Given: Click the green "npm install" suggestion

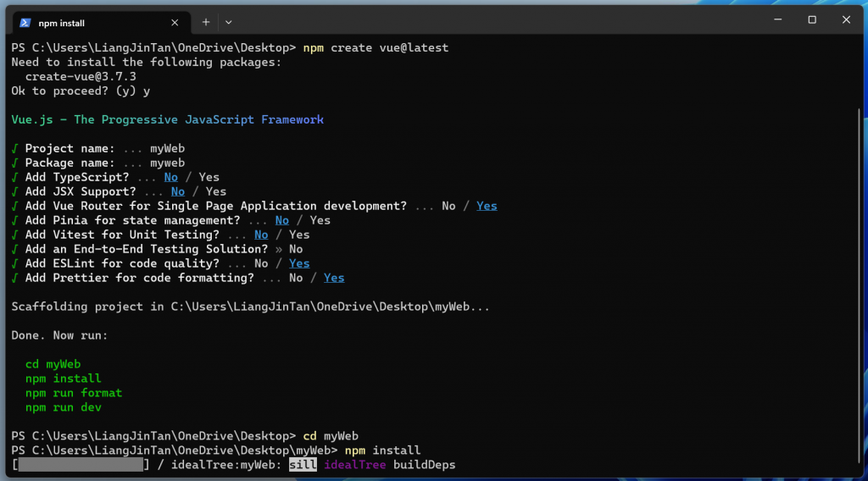Looking at the screenshot, I should click(x=64, y=379).
